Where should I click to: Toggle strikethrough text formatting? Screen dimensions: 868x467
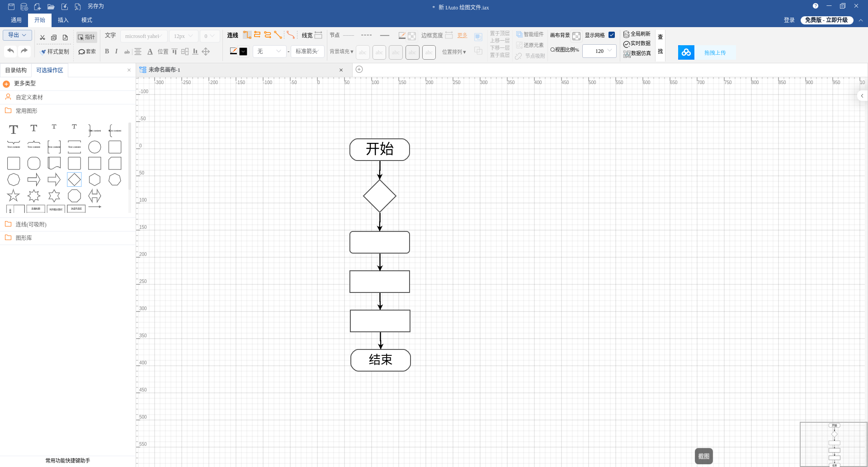click(127, 52)
